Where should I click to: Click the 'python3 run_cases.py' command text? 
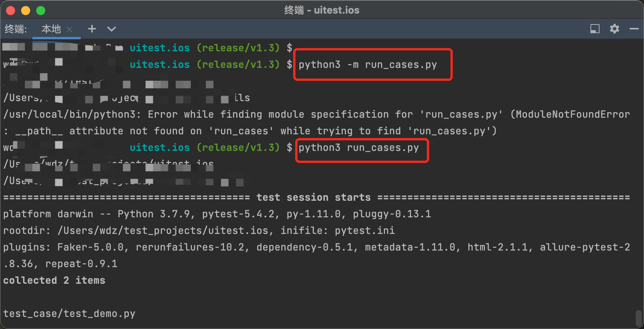359,148
